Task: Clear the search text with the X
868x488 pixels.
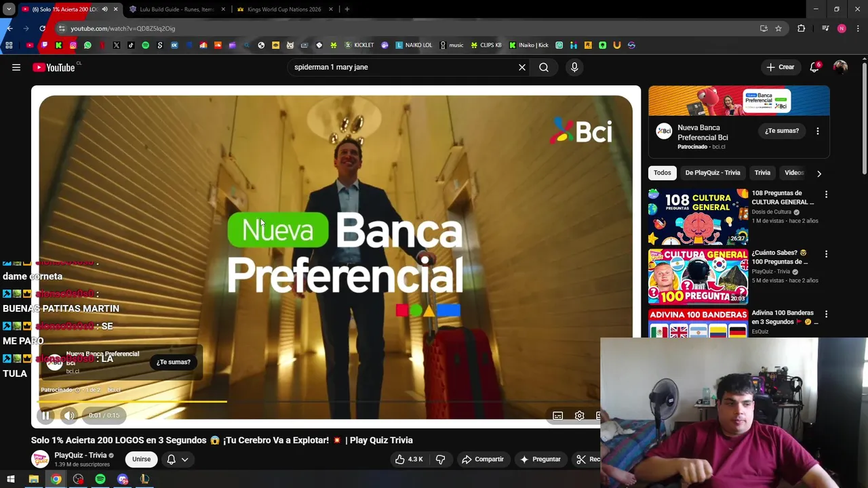Action: click(x=522, y=67)
